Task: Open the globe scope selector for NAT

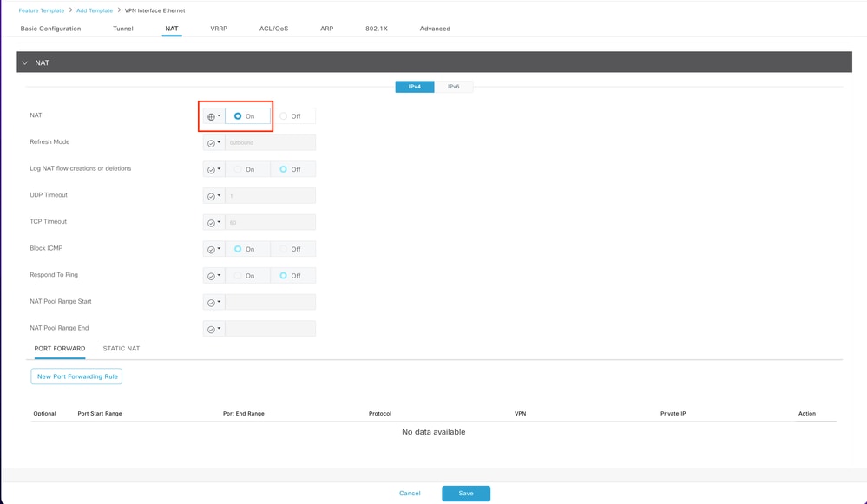Action: (213, 115)
